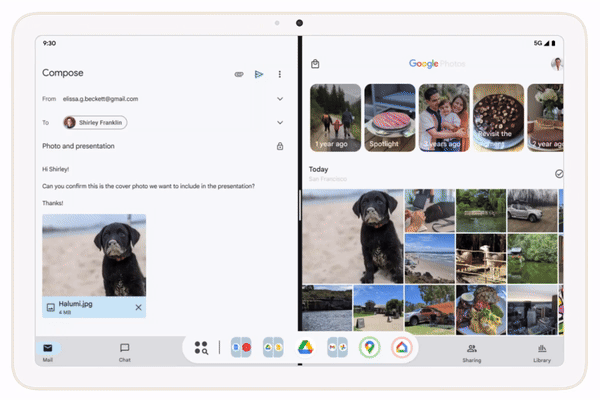Screen dimensions: 600x400
Task: Open the orange tent with car photo
Action: [x=430, y=310]
